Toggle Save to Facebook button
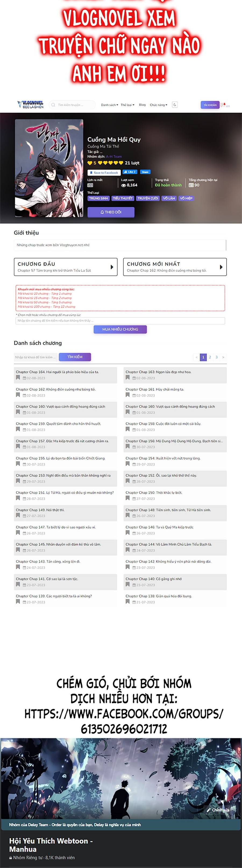The height and width of the screenshot is (868, 242). 104,173
